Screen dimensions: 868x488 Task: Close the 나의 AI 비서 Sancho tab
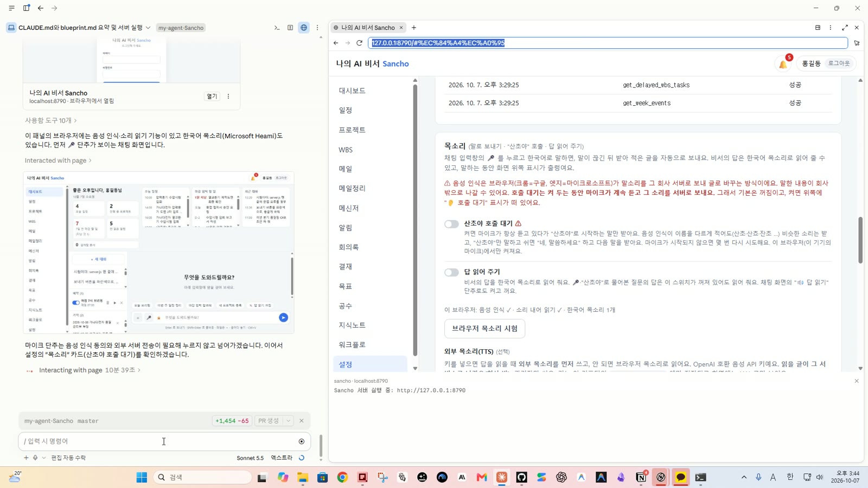401,28
